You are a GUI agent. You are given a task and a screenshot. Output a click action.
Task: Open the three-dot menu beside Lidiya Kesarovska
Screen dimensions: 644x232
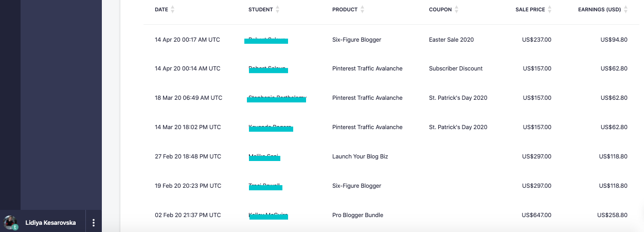pyautogui.click(x=94, y=223)
